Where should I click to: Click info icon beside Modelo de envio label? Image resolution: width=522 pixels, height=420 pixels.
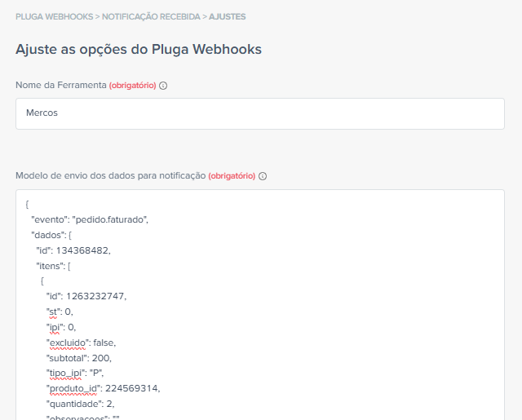tap(263, 176)
